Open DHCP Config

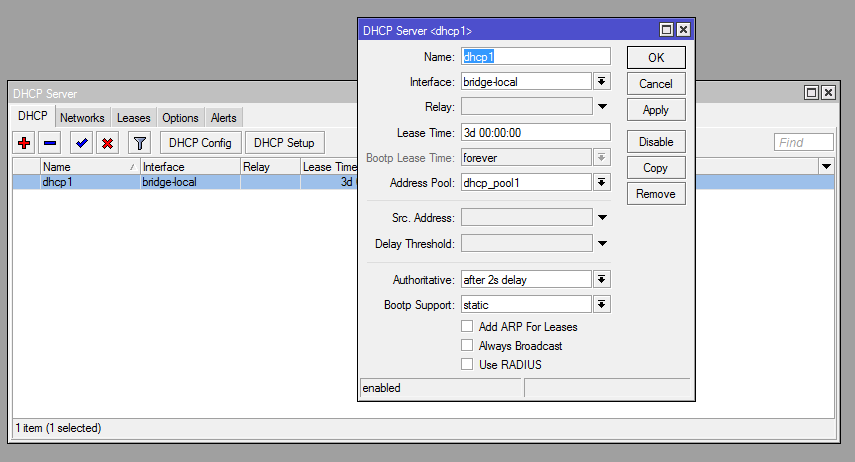[x=201, y=143]
